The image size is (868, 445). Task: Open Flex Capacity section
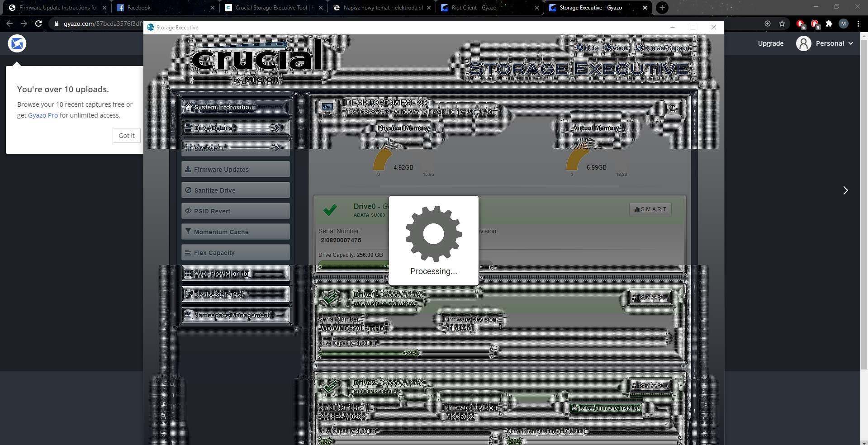(x=236, y=252)
